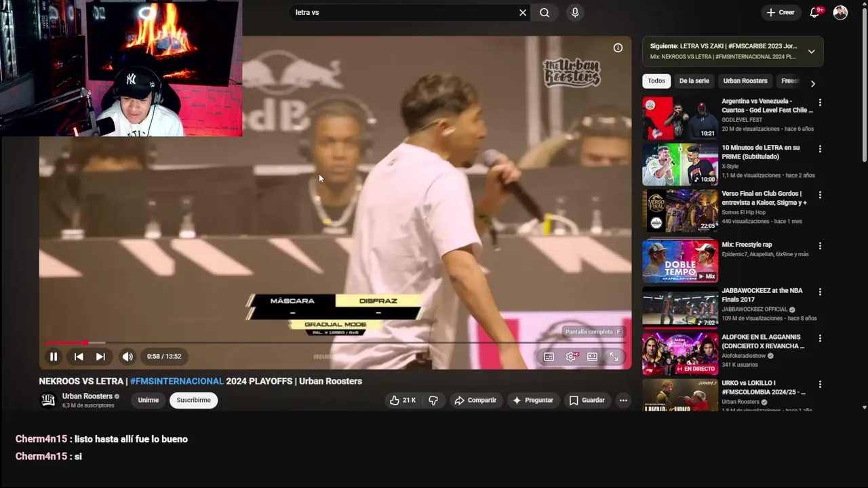Open URKO vs LOKILLO video thumbnail

coord(680,394)
